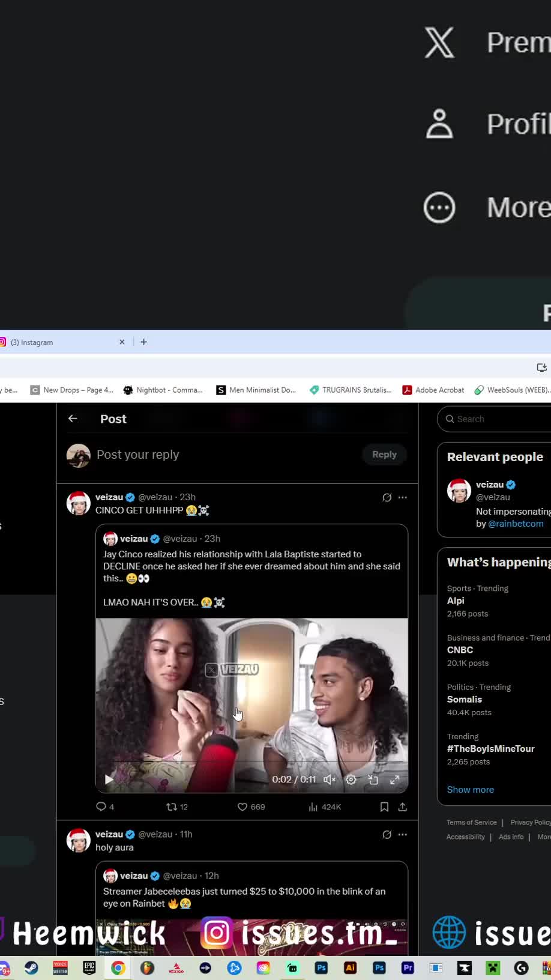Screen dimensions: 551x980
Task: Open the TRUGRAINS Brutalis... bookmark
Action: coord(351,390)
